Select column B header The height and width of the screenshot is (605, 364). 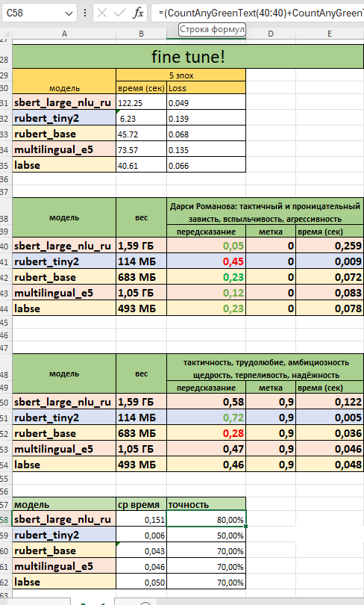[142, 34]
